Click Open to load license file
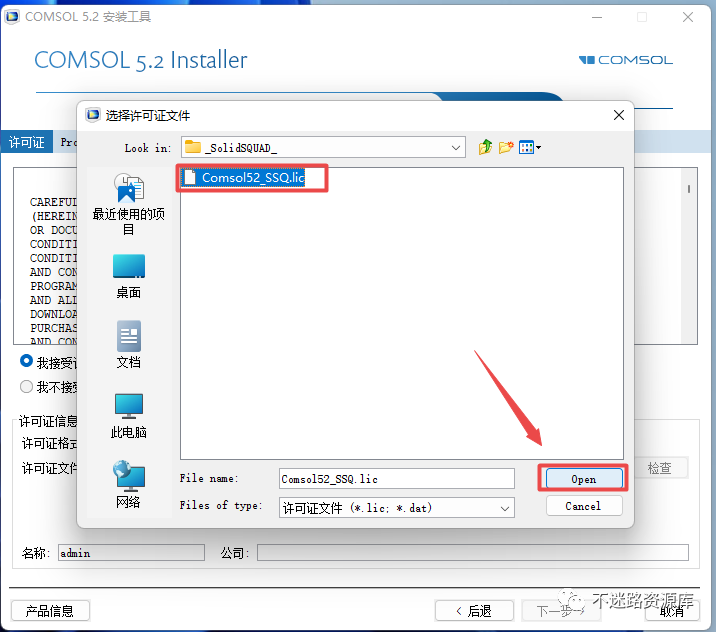The image size is (716, 632). click(584, 479)
